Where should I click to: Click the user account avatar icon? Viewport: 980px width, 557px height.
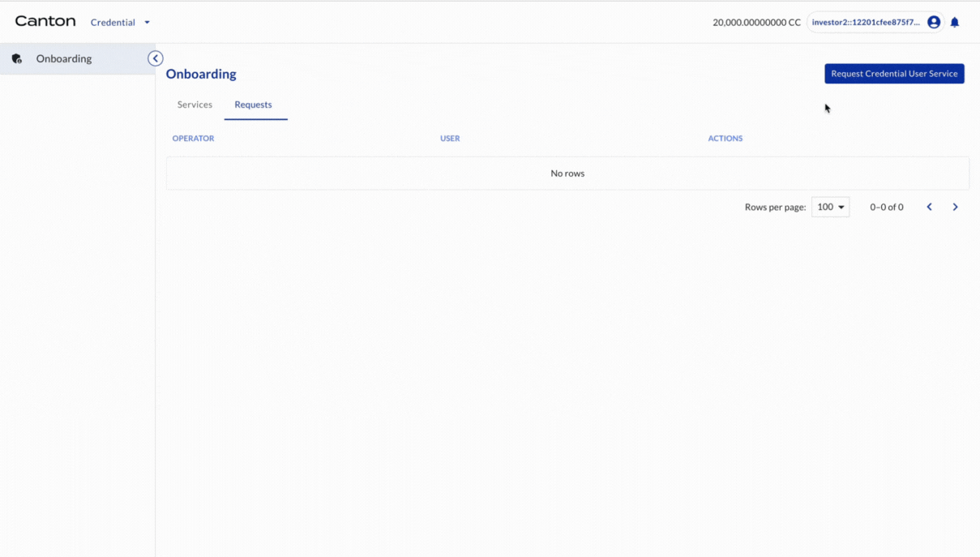[933, 22]
